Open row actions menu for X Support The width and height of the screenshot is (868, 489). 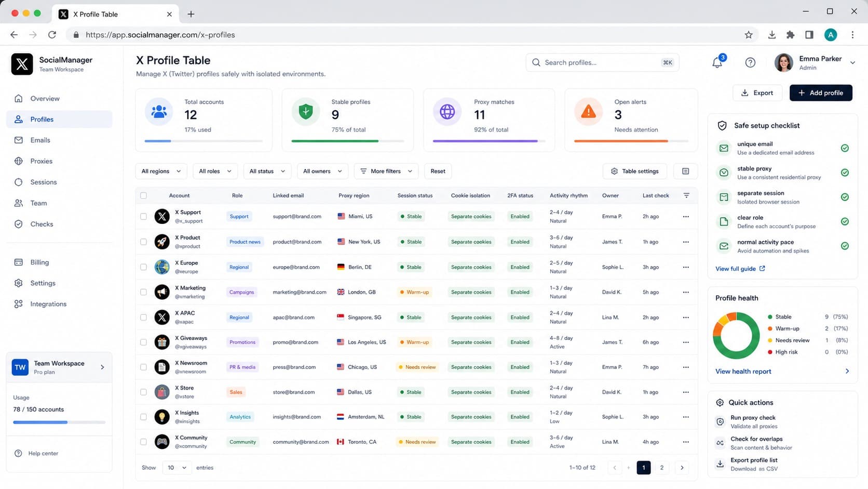(x=686, y=217)
